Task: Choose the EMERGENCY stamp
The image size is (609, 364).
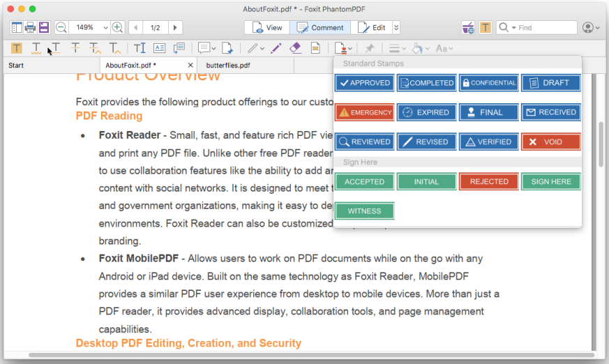Action: pos(365,112)
